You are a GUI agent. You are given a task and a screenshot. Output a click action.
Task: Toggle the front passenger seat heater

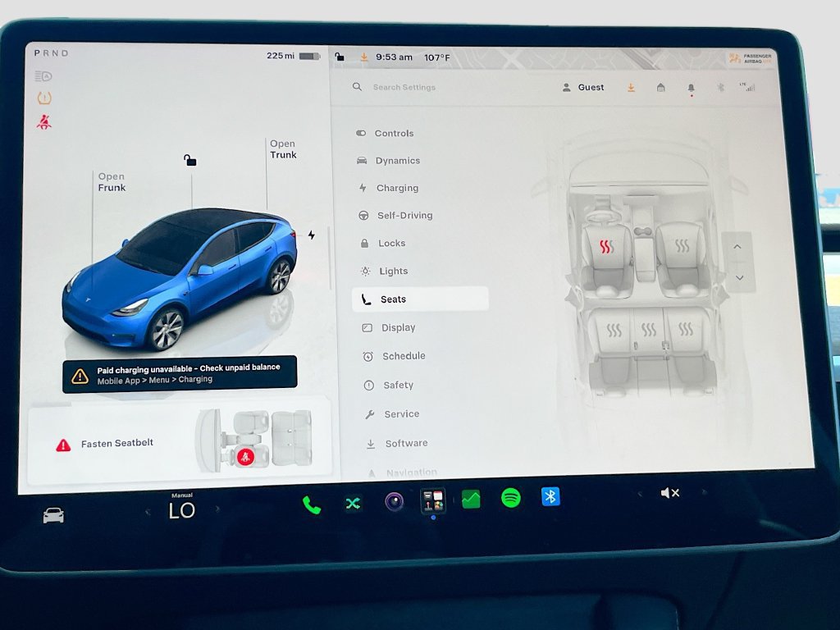(x=682, y=246)
